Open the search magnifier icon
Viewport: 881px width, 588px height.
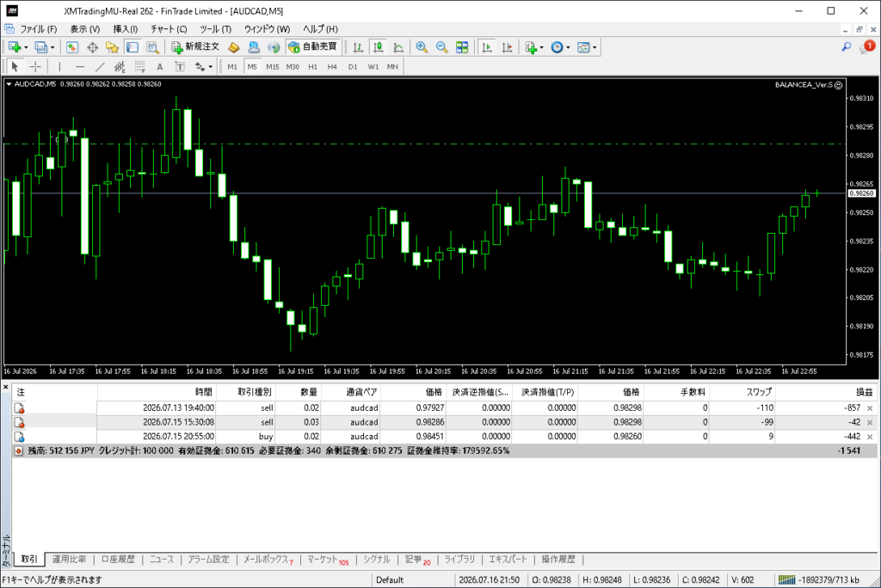847,47
